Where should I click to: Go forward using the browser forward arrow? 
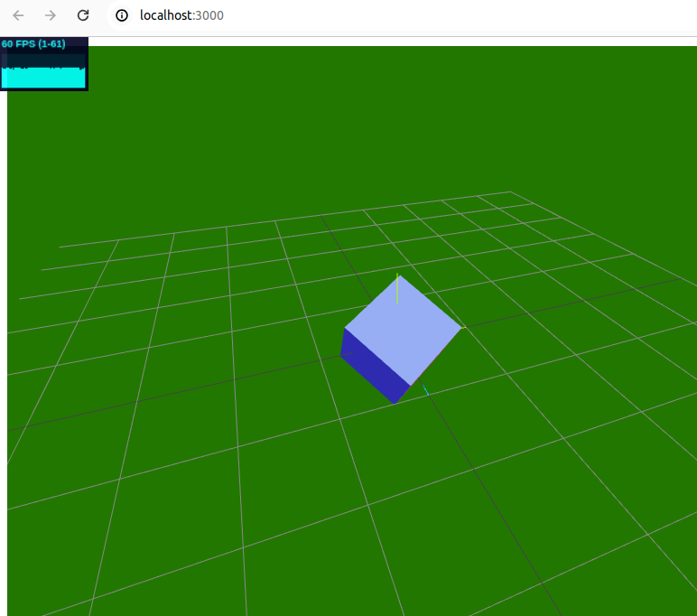tap(51, 15)
